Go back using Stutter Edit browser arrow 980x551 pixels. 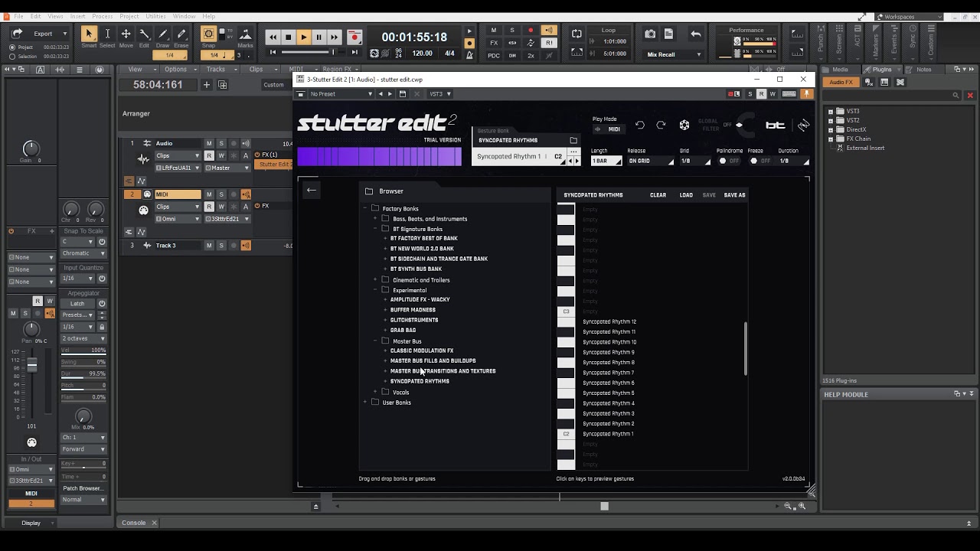(312, 190)
